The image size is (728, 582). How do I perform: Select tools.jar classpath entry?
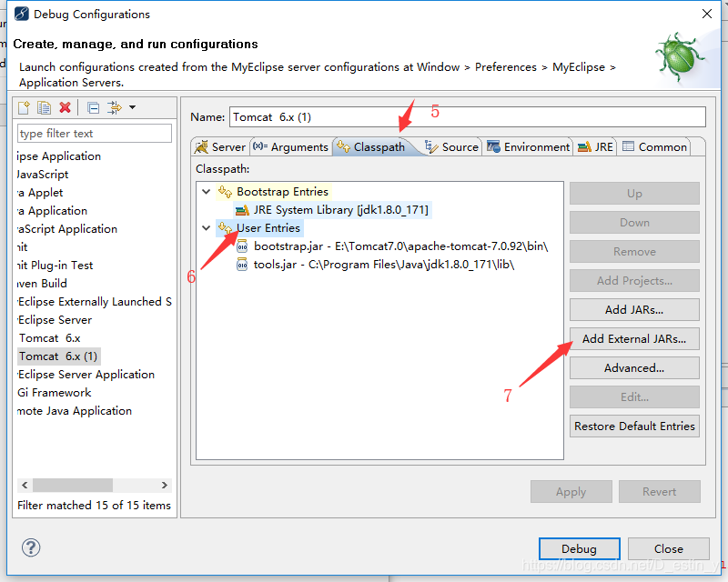click(x=384, y=265)
